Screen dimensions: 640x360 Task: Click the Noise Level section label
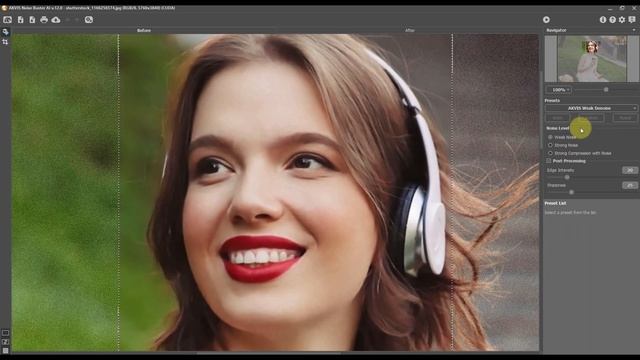558,128
